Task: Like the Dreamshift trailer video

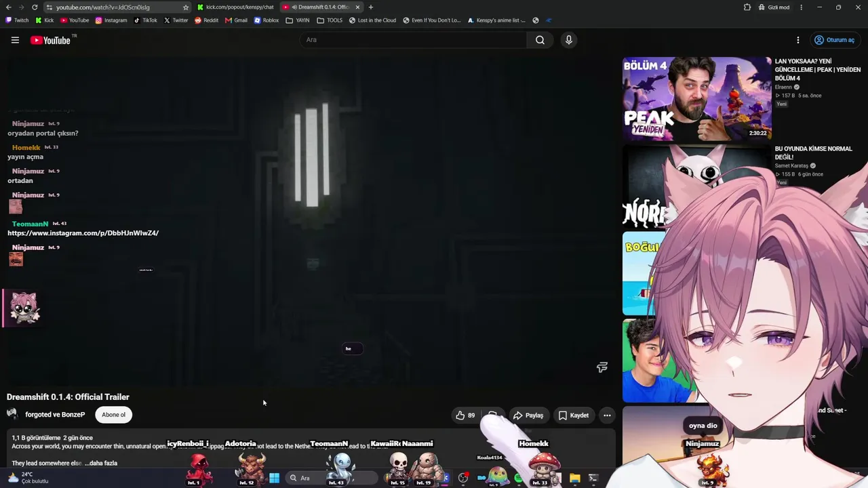Action: pyautogui.click(x=465, y=415)
